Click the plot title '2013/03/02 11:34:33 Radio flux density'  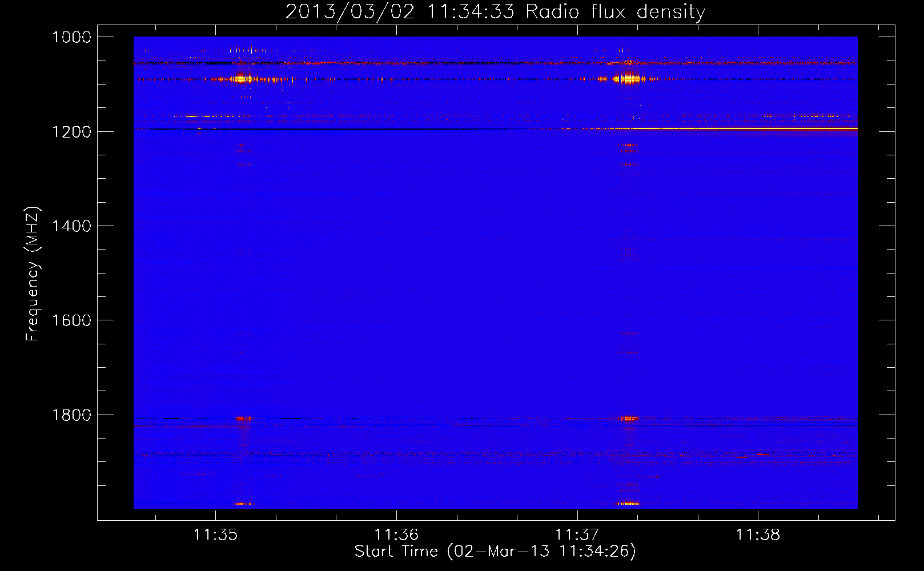495,11
